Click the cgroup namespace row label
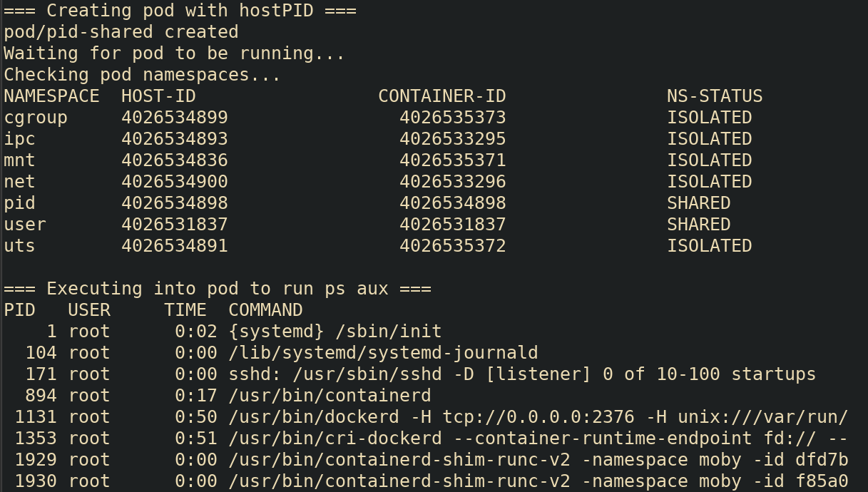 [36, 118]
